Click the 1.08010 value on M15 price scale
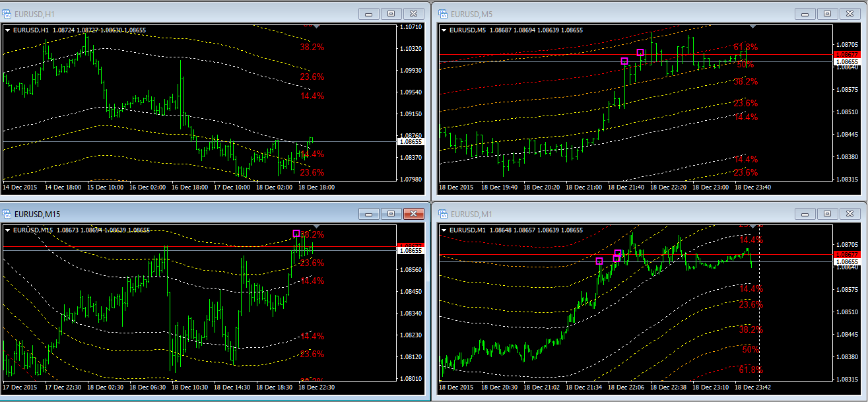This screenshot has height=402, width=868. tap(411, 379)
